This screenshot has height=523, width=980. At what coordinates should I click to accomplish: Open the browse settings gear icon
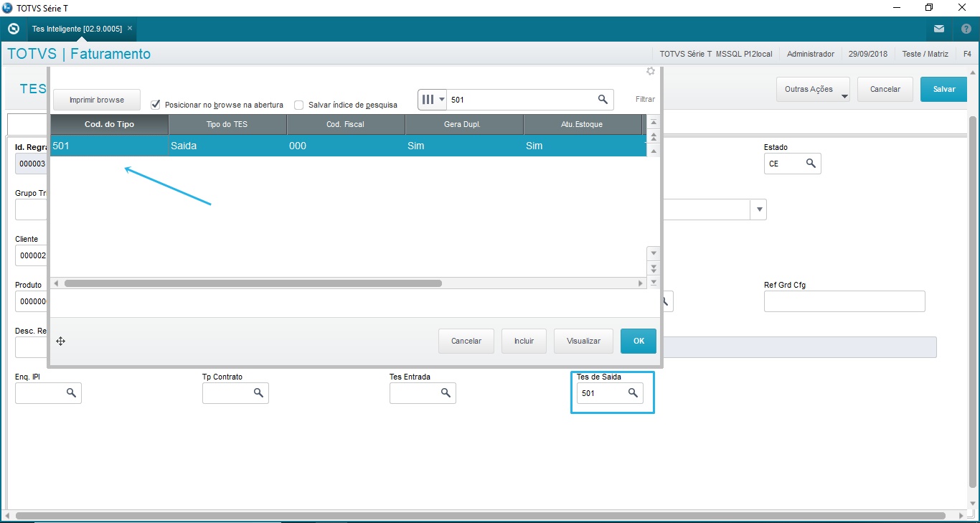point(651,72)
